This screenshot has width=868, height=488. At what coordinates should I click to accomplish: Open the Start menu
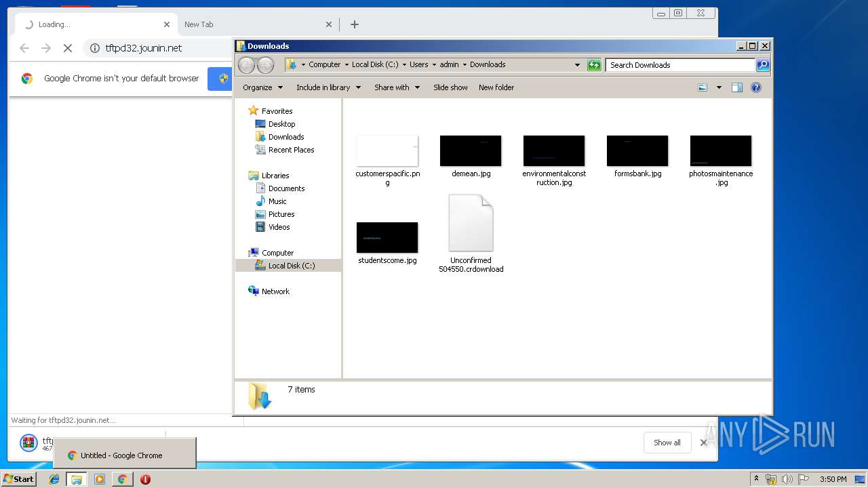pyautogui.click(x=18, y=479)
